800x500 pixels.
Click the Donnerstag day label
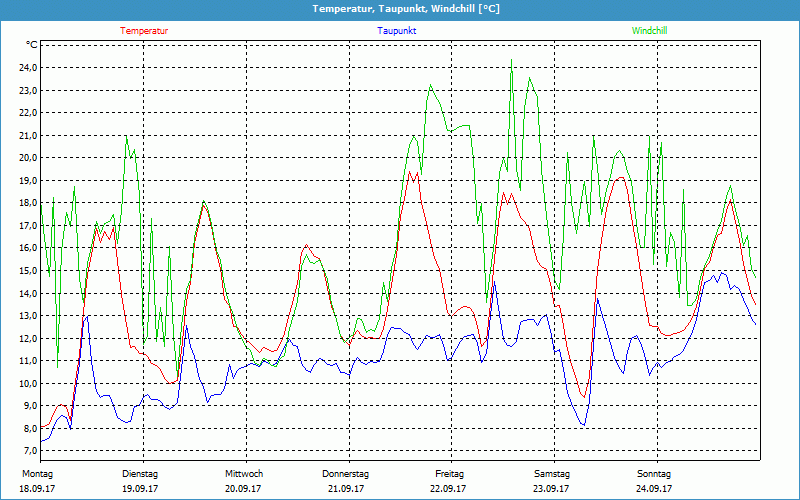[x=345, y=474]
